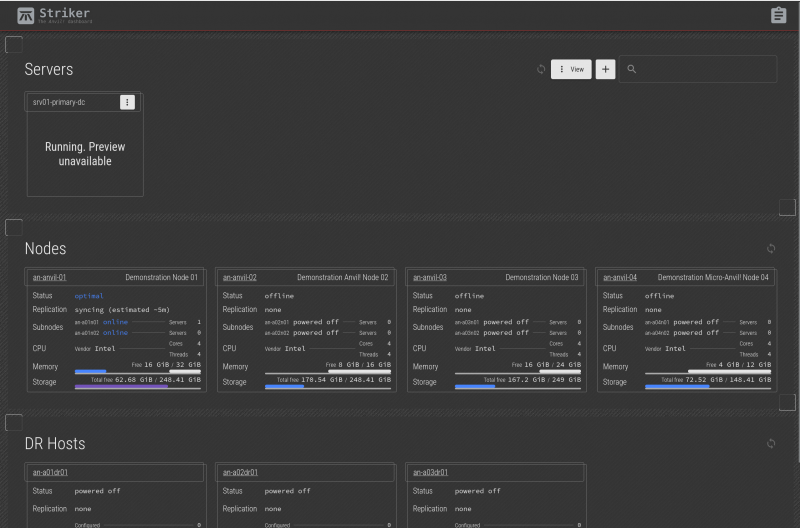Click an-anvil-01 storage usage bar
Screen dimensions: 800x528
click(x=138, y=387)
